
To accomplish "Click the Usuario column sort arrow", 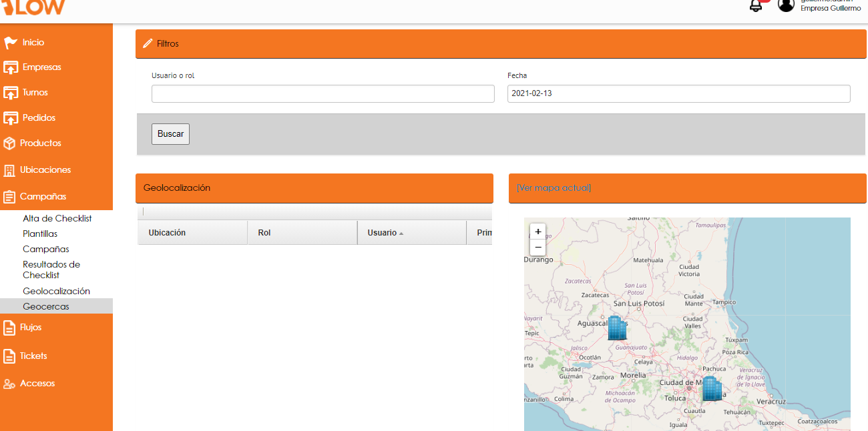I will pos(401,234).
